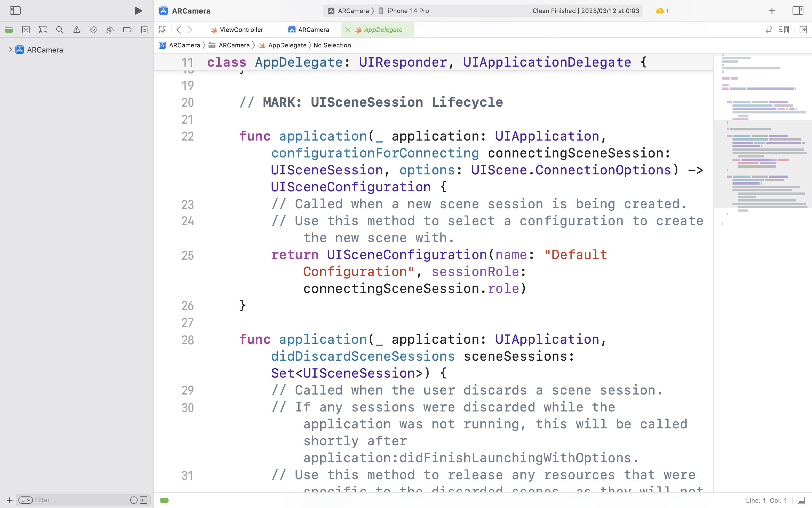
Task: Click line number 25 gutter
Action: tap(187, 255)
